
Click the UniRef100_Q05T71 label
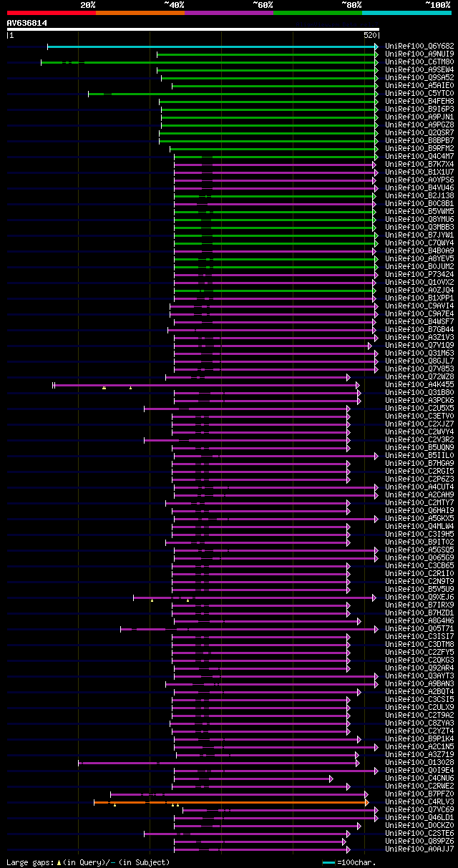pyautogui.click(x=419, y=629)
